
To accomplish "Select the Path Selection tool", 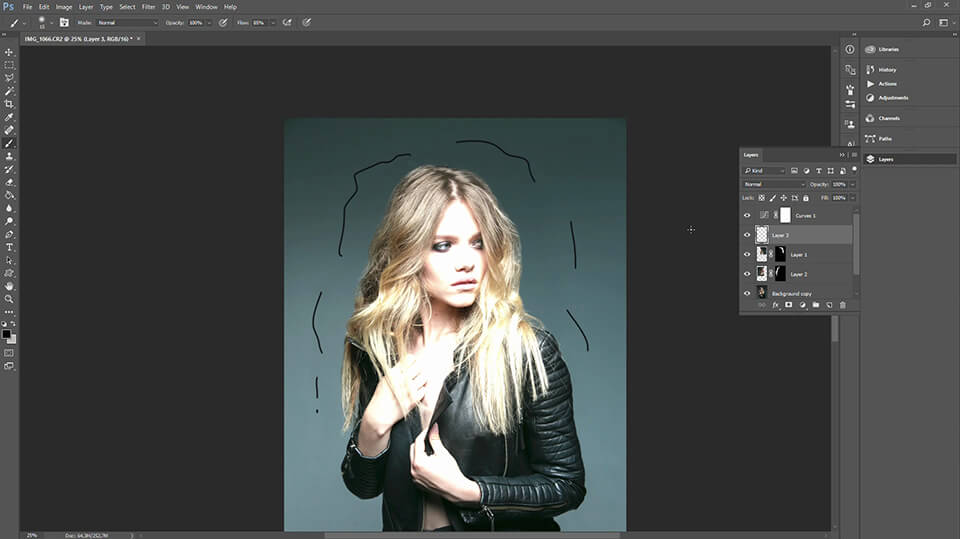I will [9, 260].
